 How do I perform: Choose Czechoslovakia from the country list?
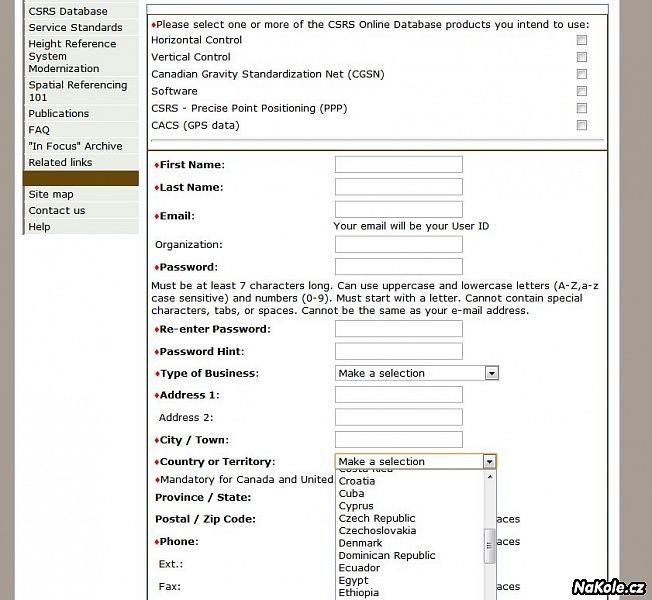pyautogui.click(x=377, y=531)
